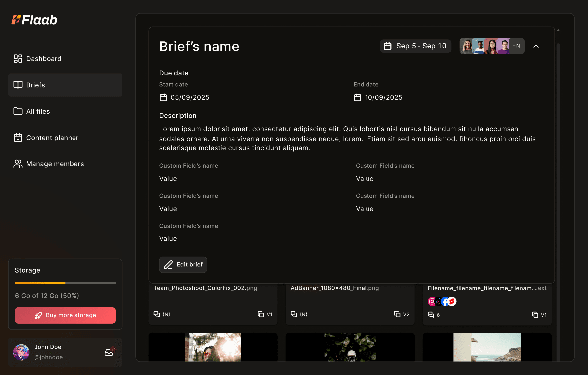Open the Content planner
This screenshot has height=375, width=588.
[65, 138]
